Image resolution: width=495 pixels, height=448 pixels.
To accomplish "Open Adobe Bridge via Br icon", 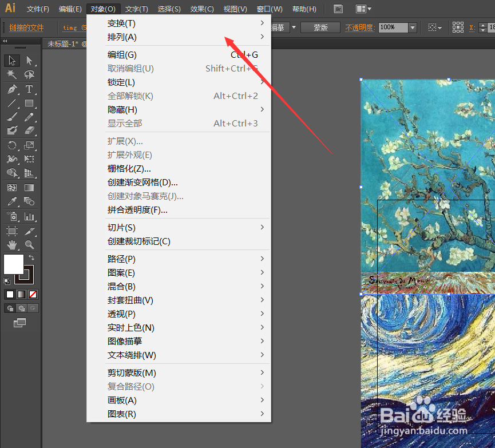I will coord(338,9).
